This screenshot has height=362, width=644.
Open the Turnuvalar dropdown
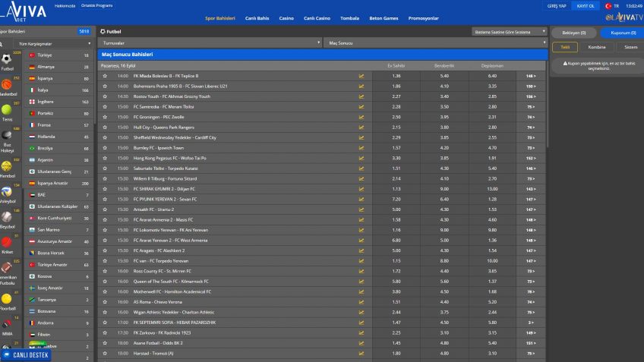point(210,42)
